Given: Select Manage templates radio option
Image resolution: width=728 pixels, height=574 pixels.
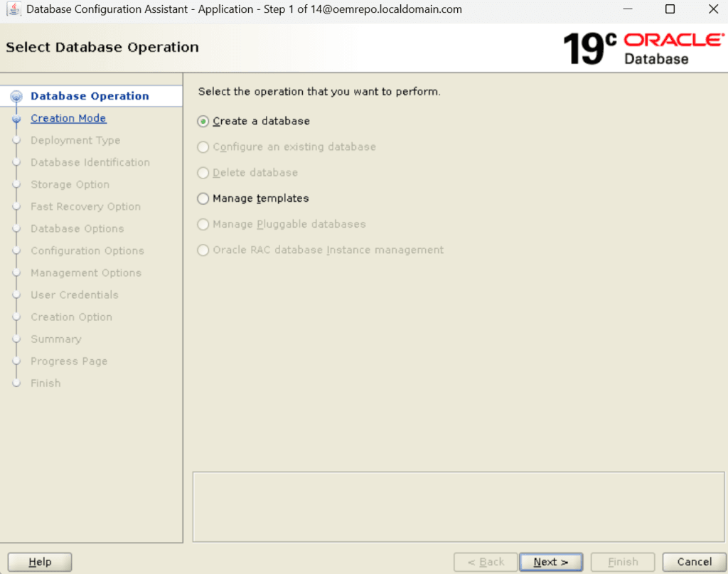Looking at the screenshot, I should pos(203,198).
